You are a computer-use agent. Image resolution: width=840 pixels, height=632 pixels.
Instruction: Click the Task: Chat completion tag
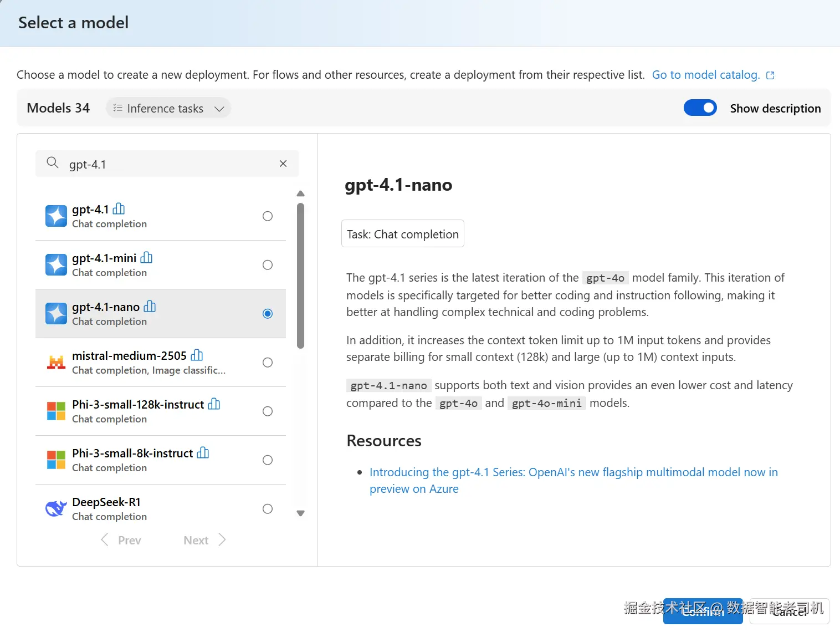403,234
